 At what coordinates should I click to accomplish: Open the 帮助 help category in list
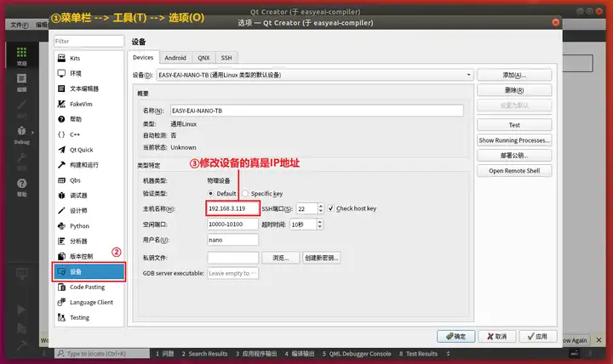coord(89,119)
